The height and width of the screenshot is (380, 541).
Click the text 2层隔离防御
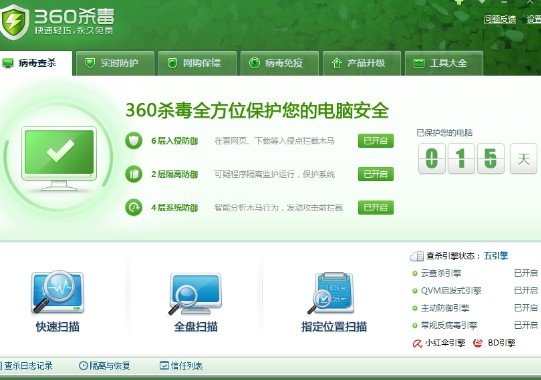pyautogui.click(x=174, y=174)
